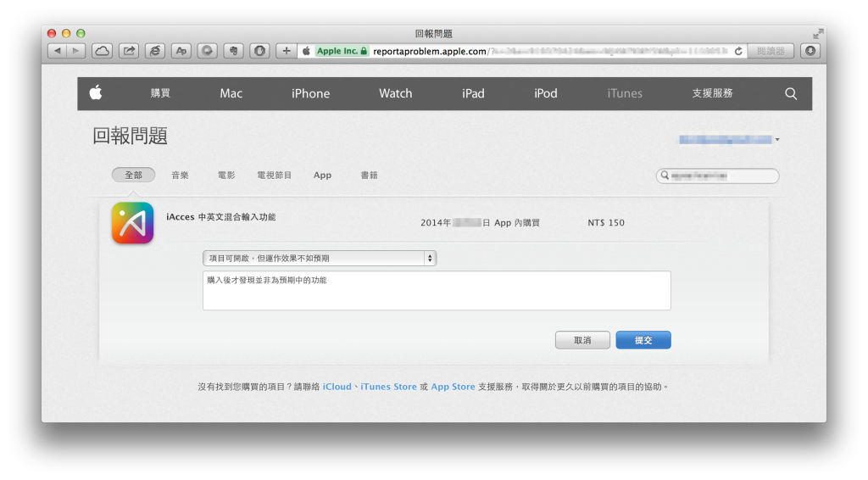
Task: Open Safari downloads arrow icon
Action: click(810, 51)
